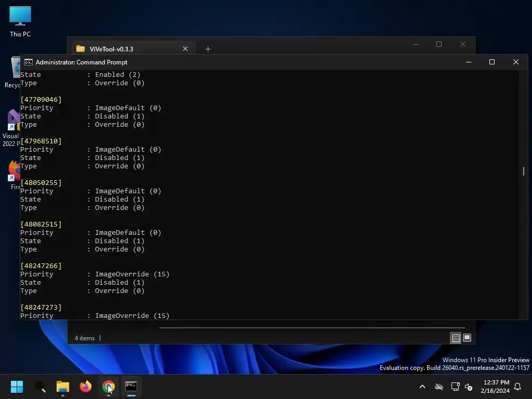Click feature ID [48247266]
Screen dimensions: 532x399
point(41,266)
